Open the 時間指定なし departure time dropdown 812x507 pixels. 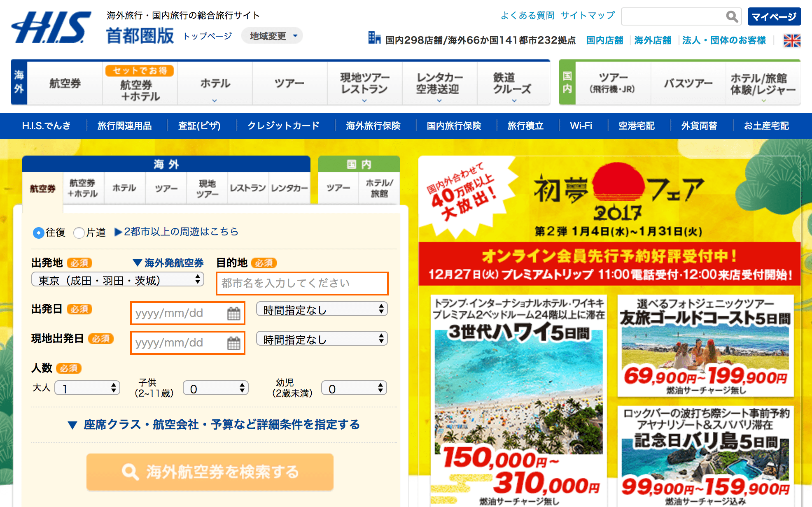click(322, 309)
